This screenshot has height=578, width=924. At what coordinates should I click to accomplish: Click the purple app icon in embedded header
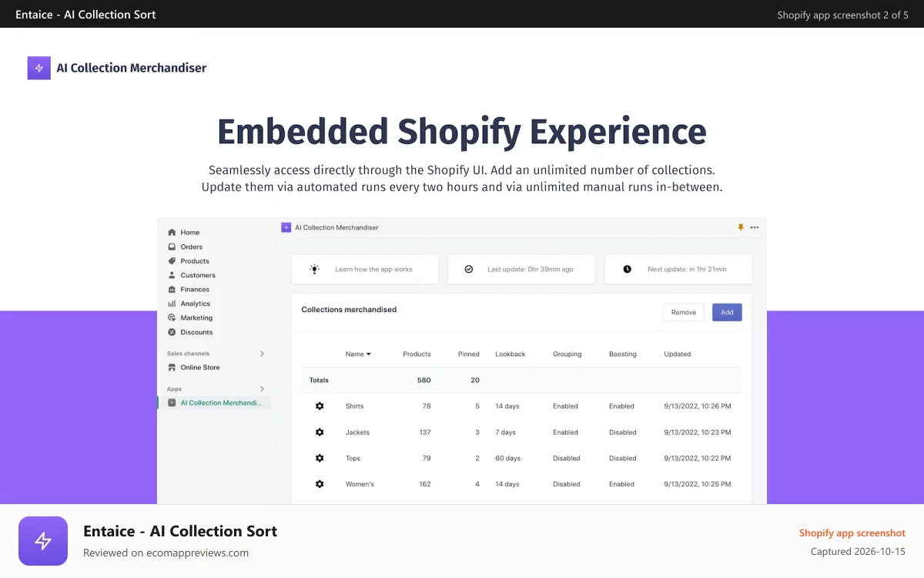(286, 227)
